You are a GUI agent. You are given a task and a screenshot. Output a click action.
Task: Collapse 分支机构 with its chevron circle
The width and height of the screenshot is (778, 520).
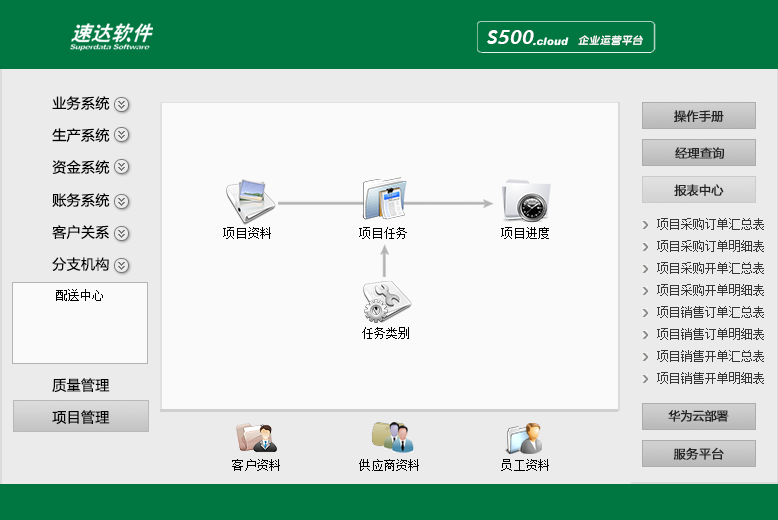point(122,265)
